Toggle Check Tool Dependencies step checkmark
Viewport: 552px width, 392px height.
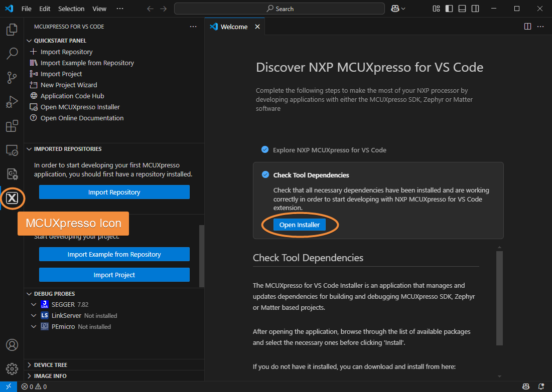[265, 175]
